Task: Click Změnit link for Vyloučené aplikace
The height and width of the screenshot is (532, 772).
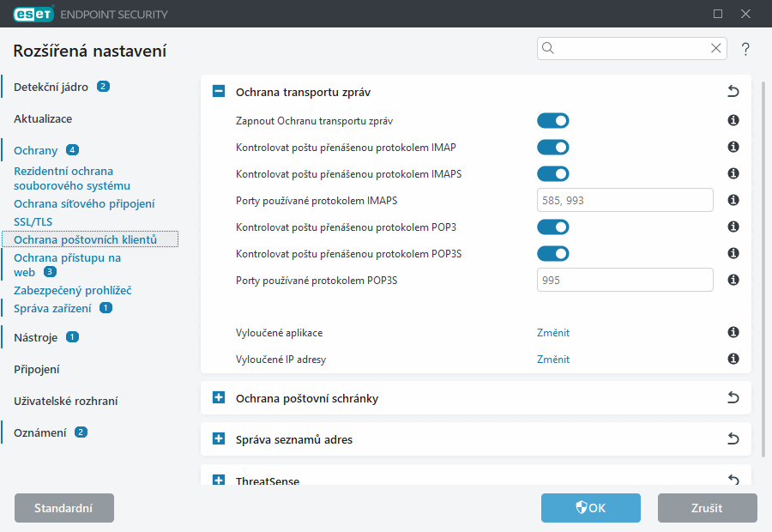Action: point(553,333)
